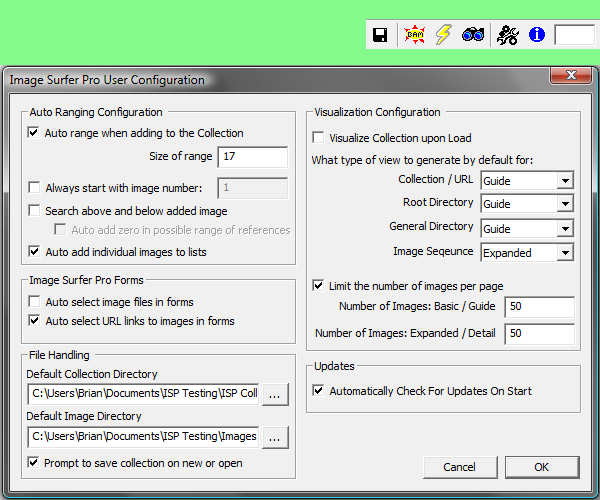Click the binoculars toolbar icon
Viewport: 600px width, 500px height.
coord(473,35)
